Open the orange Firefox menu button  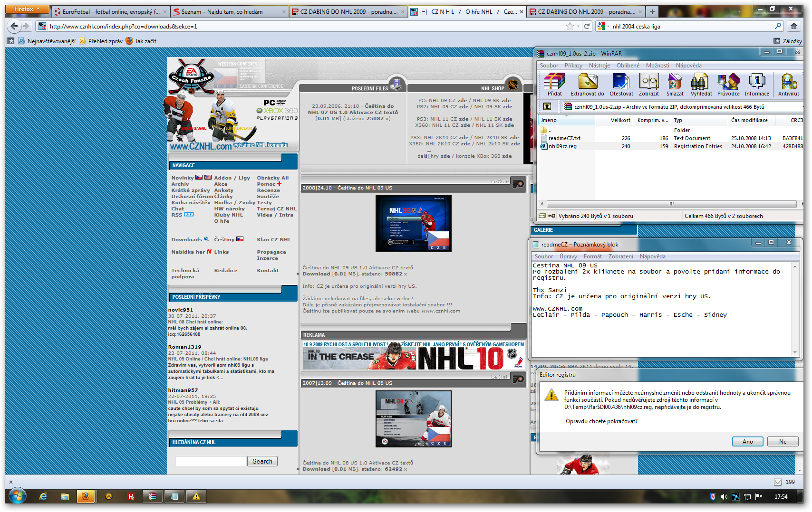(x=27, y=9)
